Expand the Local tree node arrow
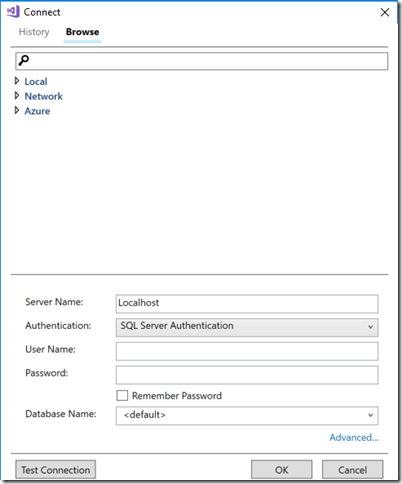This screenshot has height=484, width=402. pyautogui.click(x=17, y=81)
